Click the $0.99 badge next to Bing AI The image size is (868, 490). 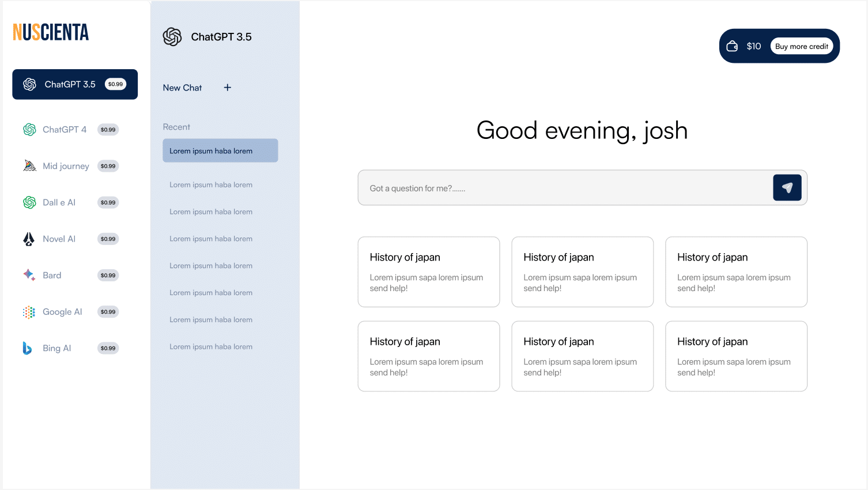tap(108, 348)
